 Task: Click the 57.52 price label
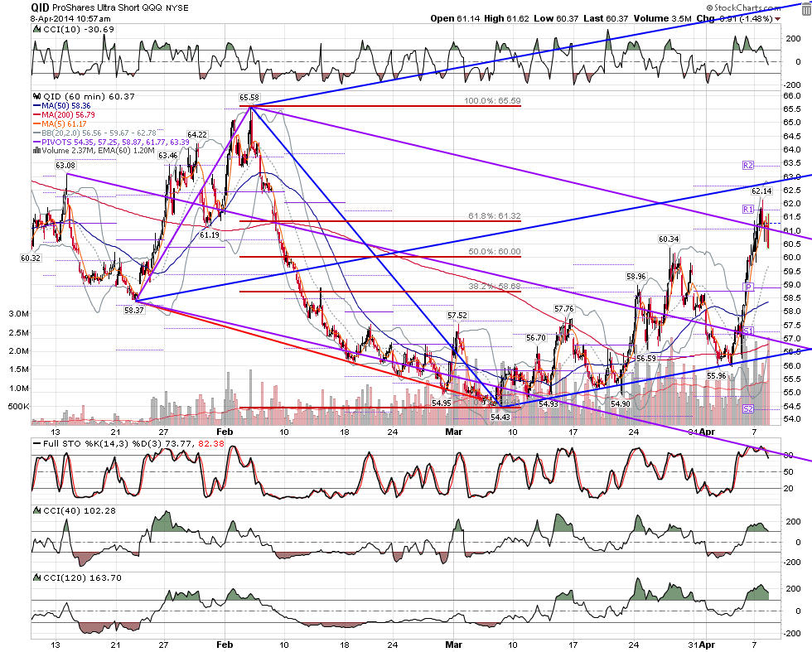tap(457, 316)
